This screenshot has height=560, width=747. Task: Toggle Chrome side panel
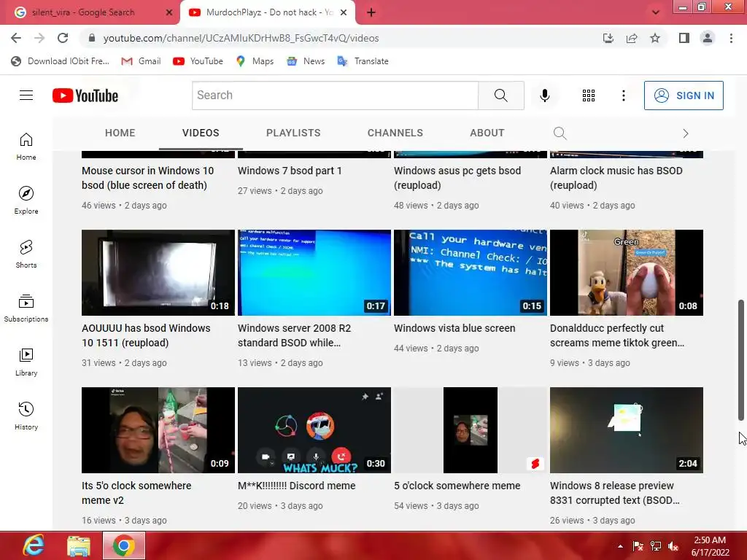(x=684, y=38)
